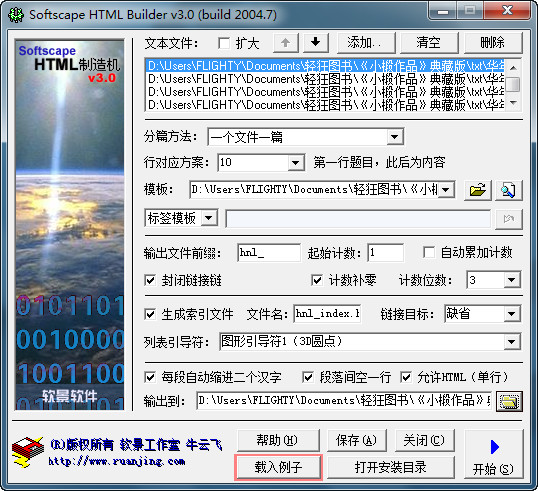Click 关闭(C) button
Screen dimensions: 538x491
(x=424, y=440)
